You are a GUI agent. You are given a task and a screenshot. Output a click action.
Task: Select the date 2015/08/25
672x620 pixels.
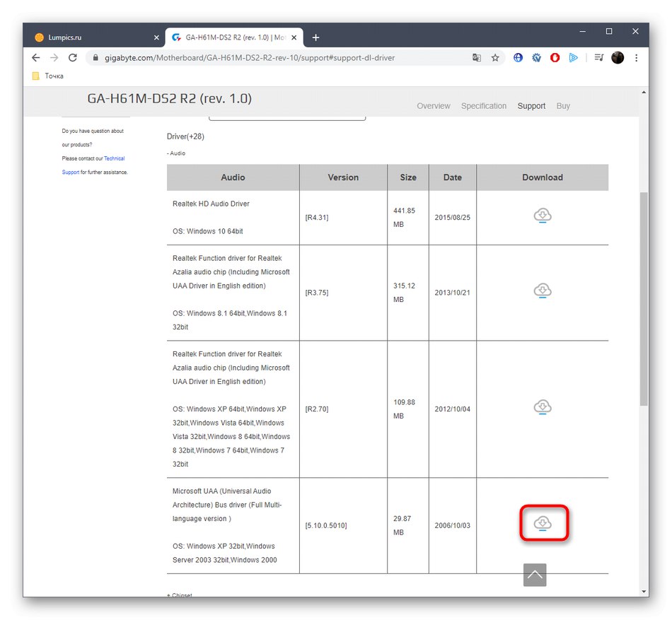pyautogui.click(x=452, y=218)
